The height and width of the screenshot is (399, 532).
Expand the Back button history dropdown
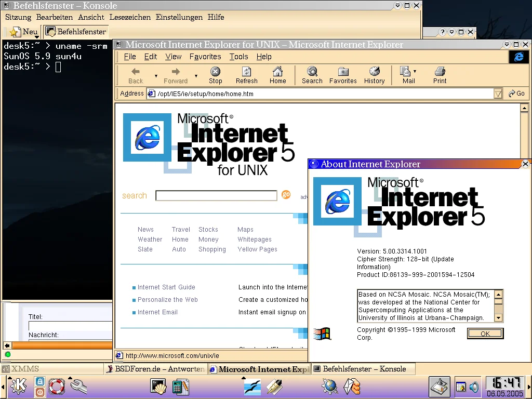(156, 76)
